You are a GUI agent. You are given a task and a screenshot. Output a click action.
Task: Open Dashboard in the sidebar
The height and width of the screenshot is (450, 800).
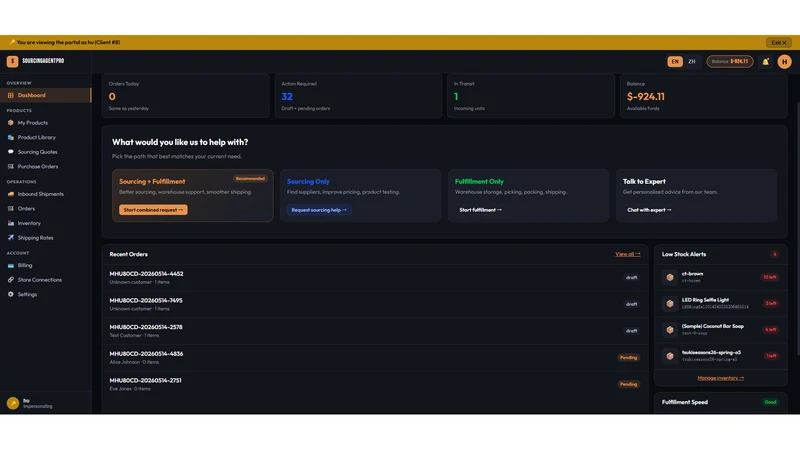45,95
